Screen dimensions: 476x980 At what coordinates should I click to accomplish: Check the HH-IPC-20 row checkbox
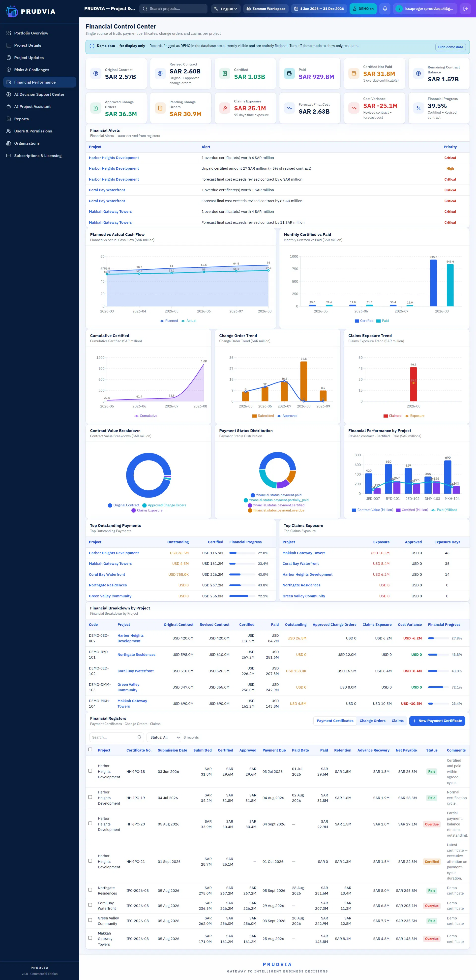(x=90, y=823)
